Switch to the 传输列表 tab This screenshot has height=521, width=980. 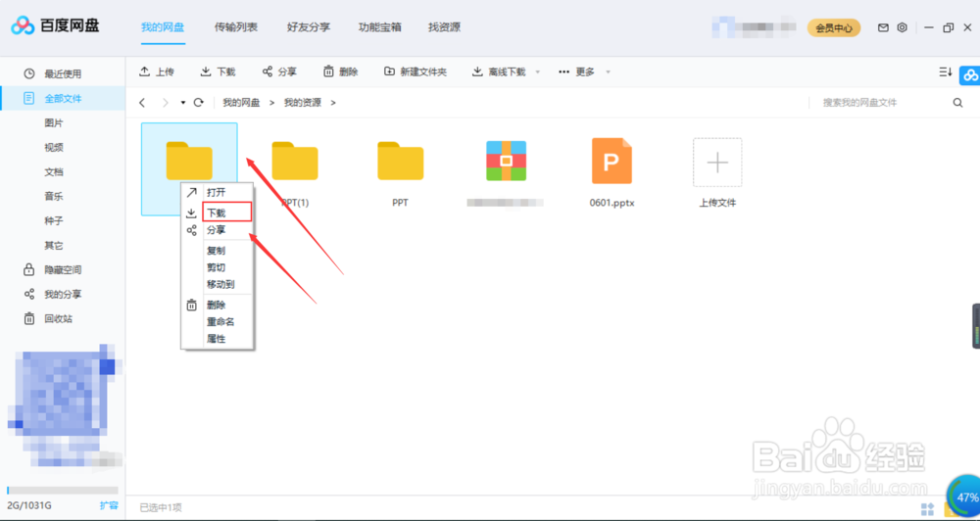tap(235, 27)
